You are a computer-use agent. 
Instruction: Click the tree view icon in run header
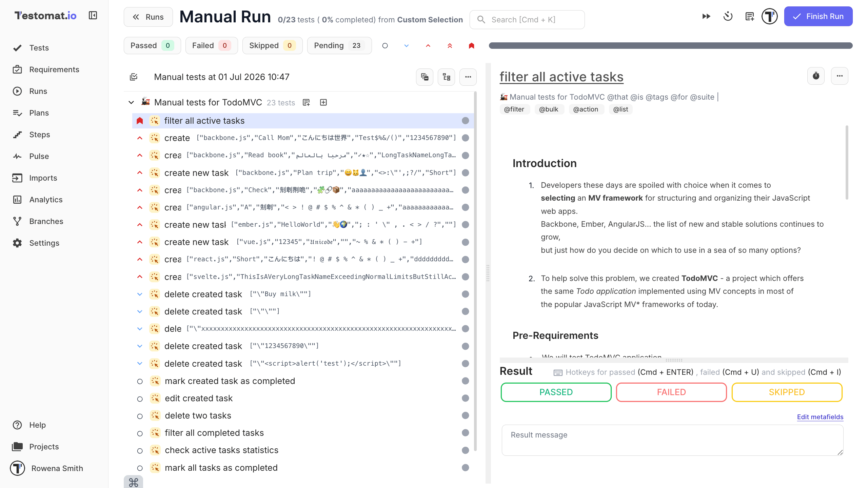pyautogui.click(x=447, y=77)
